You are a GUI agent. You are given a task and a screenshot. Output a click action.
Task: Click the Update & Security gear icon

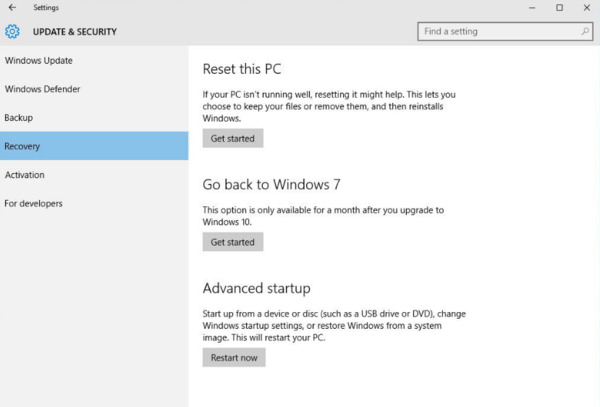pyautogui.click(x=12, y=31)
